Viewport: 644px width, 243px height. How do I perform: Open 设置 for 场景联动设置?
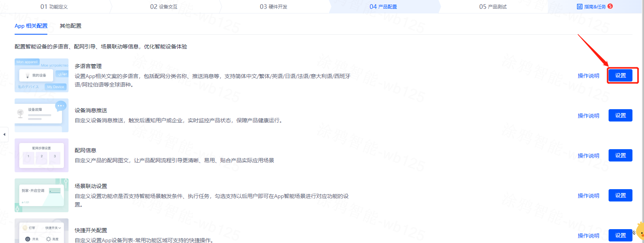click(x=620, y=195)
